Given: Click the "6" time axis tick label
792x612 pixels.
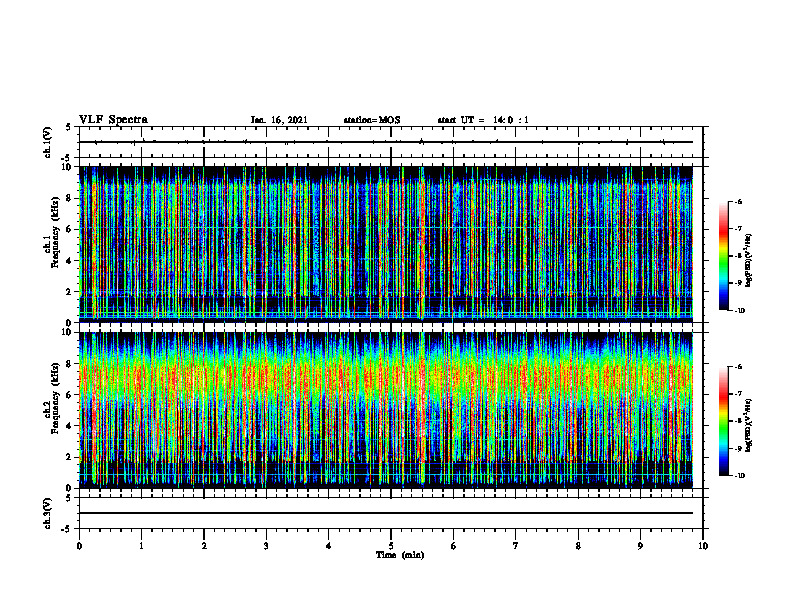Looking at the screenshot, I should [x=454, y=546].
